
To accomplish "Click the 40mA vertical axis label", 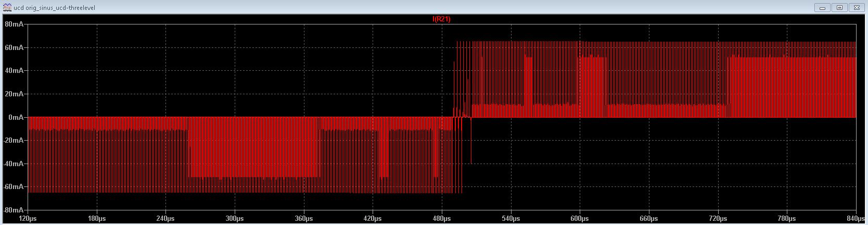I will 14,70.
